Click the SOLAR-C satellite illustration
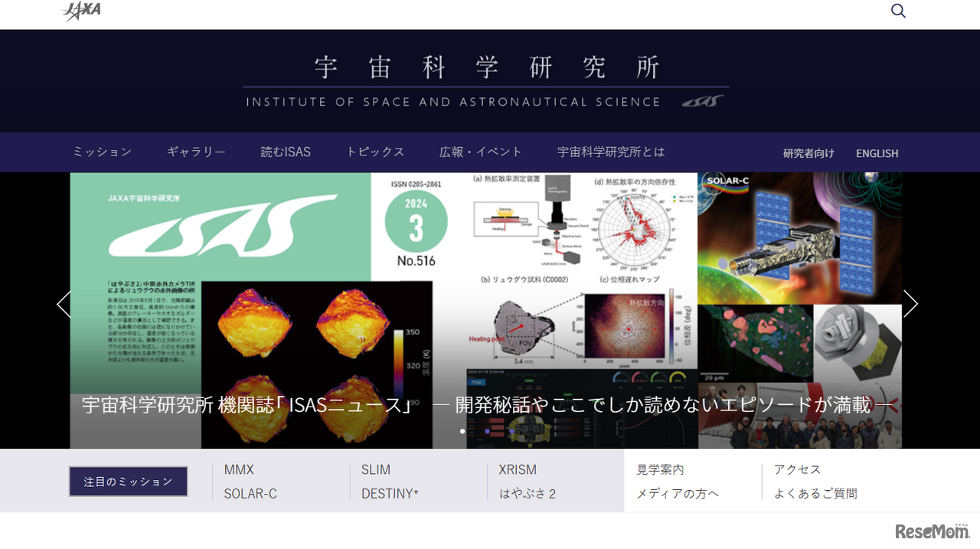Viewport: 980px width, 549px height. (x=799, y=237)
